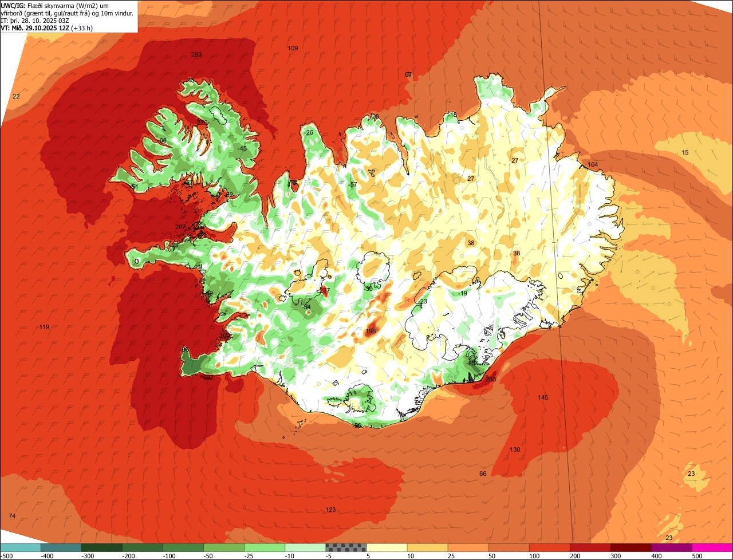The image size is (733, 560).
Task: Pick the dark maroon swatch starting at 300
Action: click(630, 547)
